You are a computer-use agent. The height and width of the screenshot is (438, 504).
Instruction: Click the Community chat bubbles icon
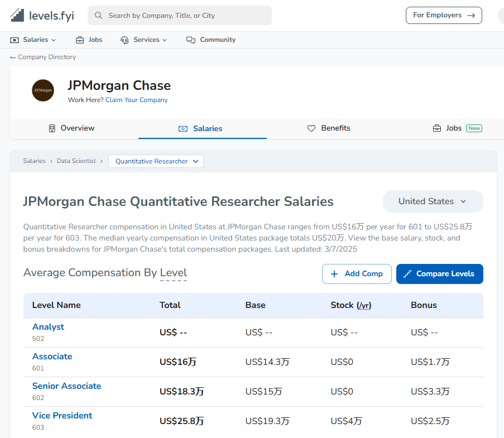tap(191, 40)
